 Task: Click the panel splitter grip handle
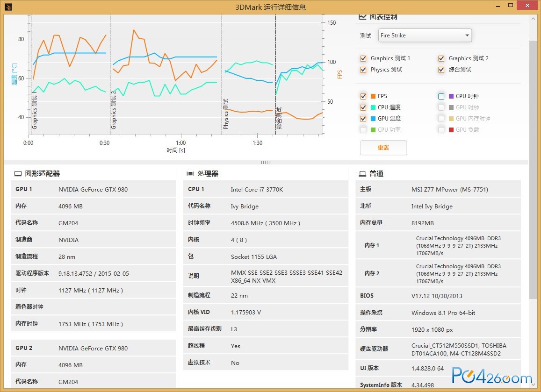[266, 162]
